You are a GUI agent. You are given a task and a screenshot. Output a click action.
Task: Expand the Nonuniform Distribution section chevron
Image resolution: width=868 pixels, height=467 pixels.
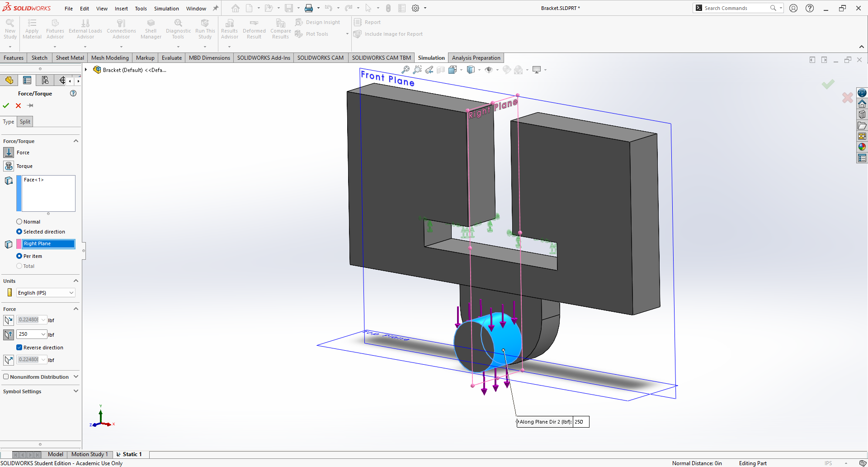click(76, 377)
